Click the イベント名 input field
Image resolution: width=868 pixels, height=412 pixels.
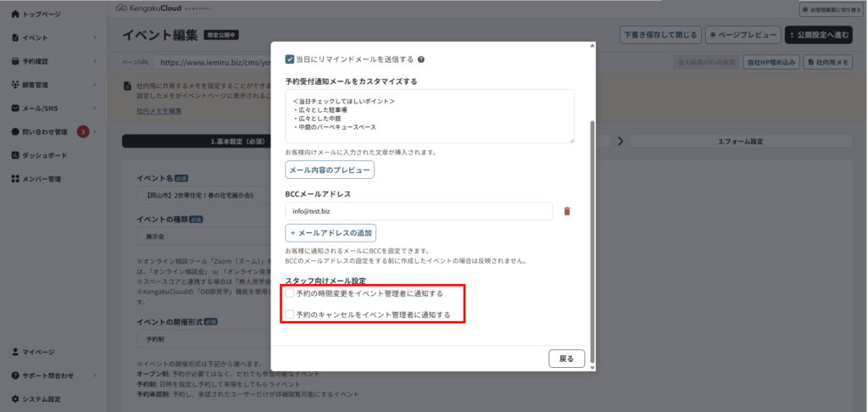(x=203, y=196)
